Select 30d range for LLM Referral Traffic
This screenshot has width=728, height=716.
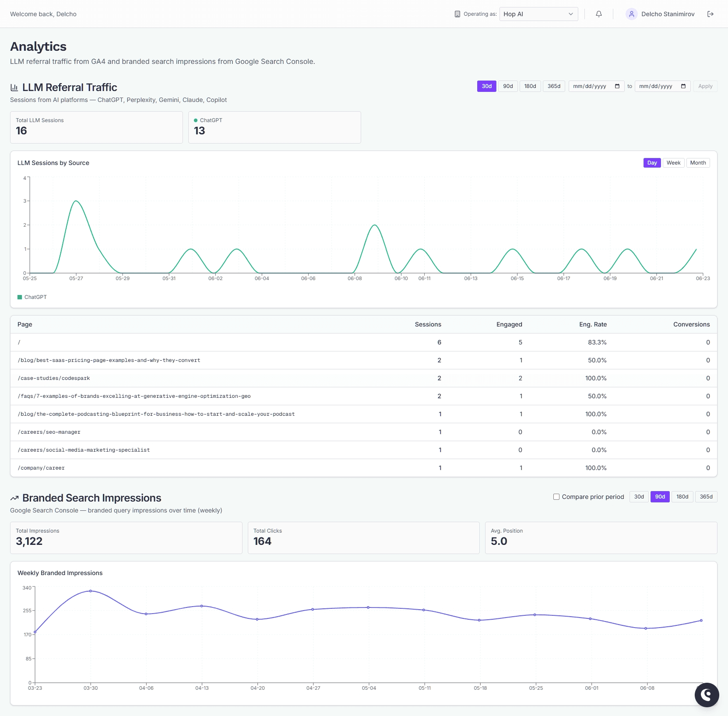tap(487, 86)
